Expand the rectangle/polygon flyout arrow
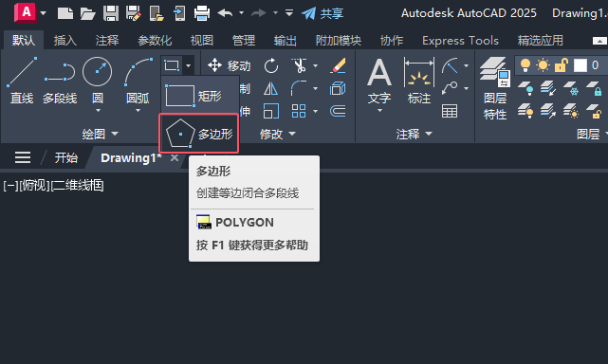 coord(188,65)
